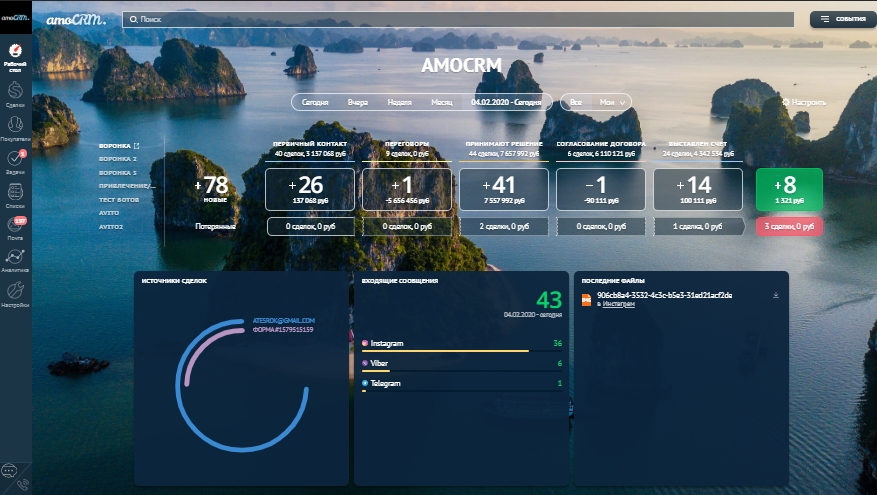Open the +14 Выставлен счет card
The height and width of the screenshot is (495, 877).
pos(697,190)
